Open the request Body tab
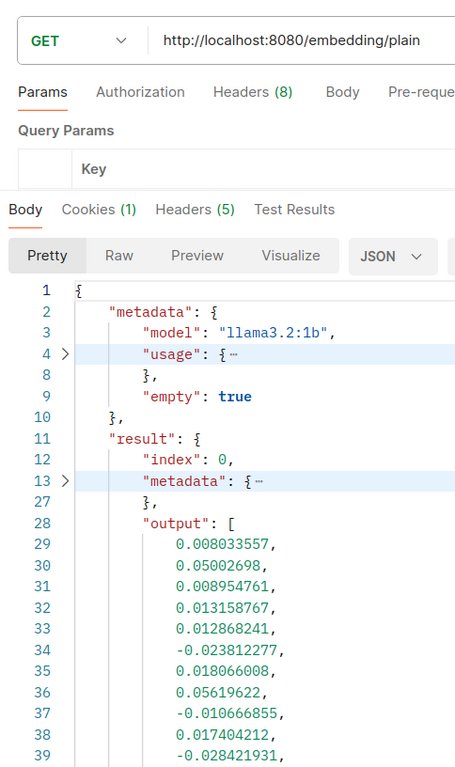The height and width of the screenshot is (767, 455). (x=342, y=92)
